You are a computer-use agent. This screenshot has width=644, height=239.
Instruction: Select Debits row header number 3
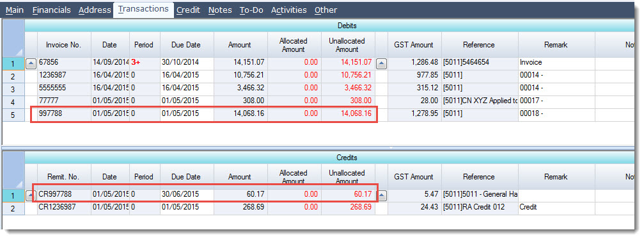(13, 89)
